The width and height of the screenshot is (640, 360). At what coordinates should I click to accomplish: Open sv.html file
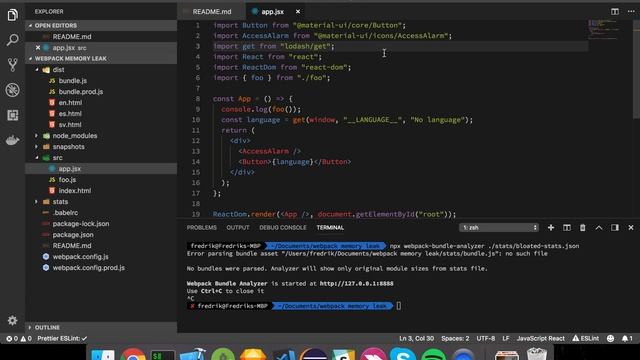70,125
